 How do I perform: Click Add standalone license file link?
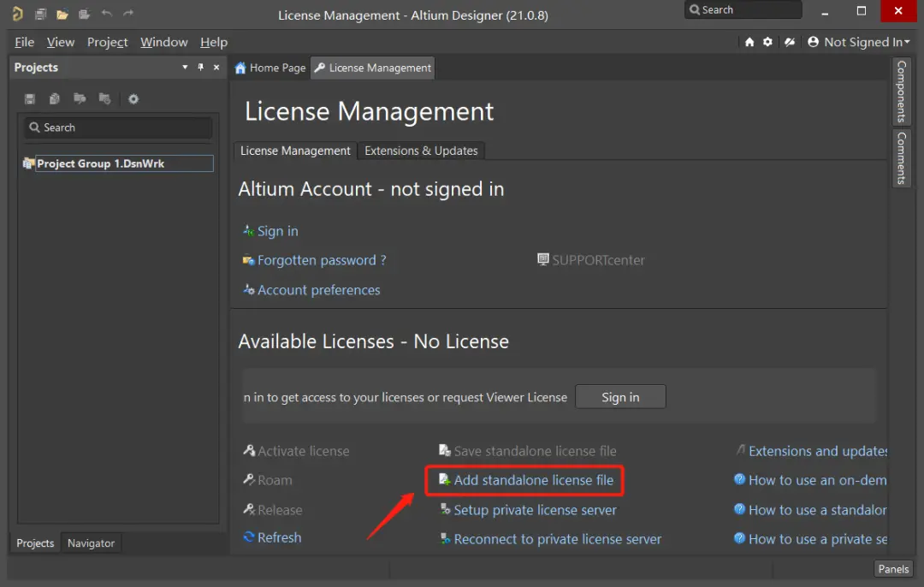[533, 480]
